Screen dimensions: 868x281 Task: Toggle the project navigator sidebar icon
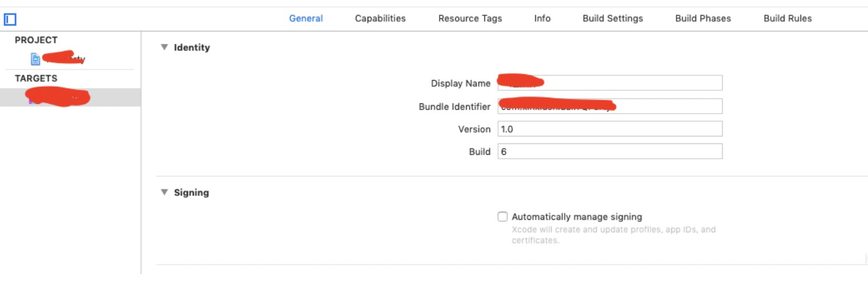point(10,19)
